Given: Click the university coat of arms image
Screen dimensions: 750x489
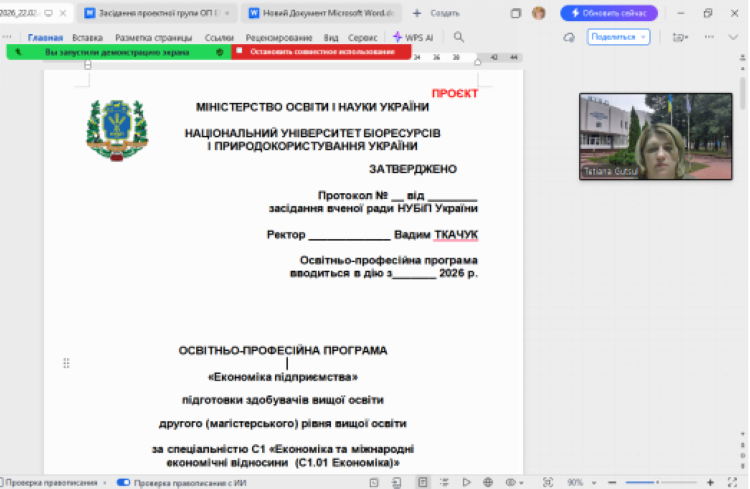Looking at the screenshot, I should 117,130.
